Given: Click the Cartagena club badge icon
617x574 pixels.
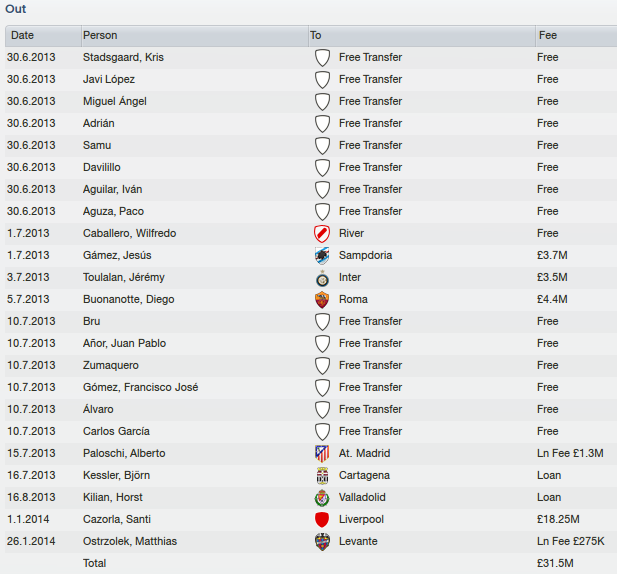Looking at the screenshot, I should point(322,476).
